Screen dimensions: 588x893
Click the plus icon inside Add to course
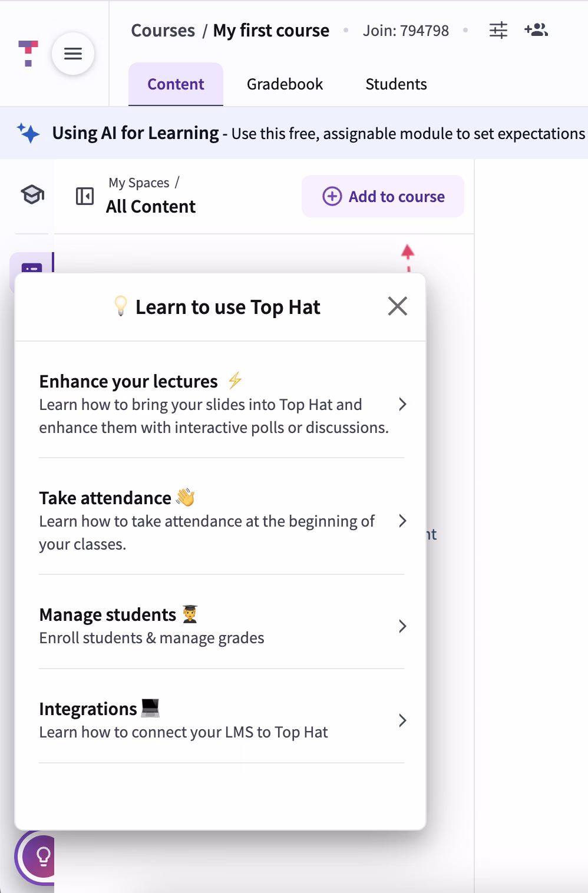point(332,196)
